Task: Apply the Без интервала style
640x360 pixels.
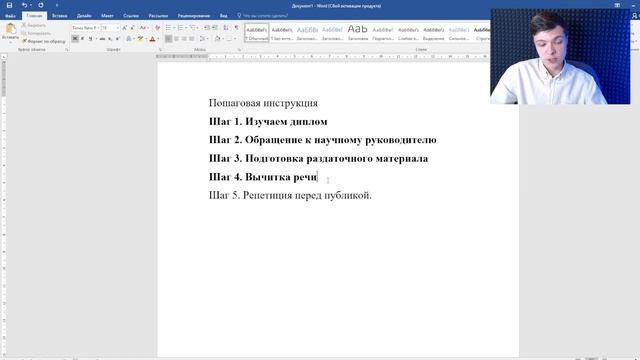Action: (282, 33)
